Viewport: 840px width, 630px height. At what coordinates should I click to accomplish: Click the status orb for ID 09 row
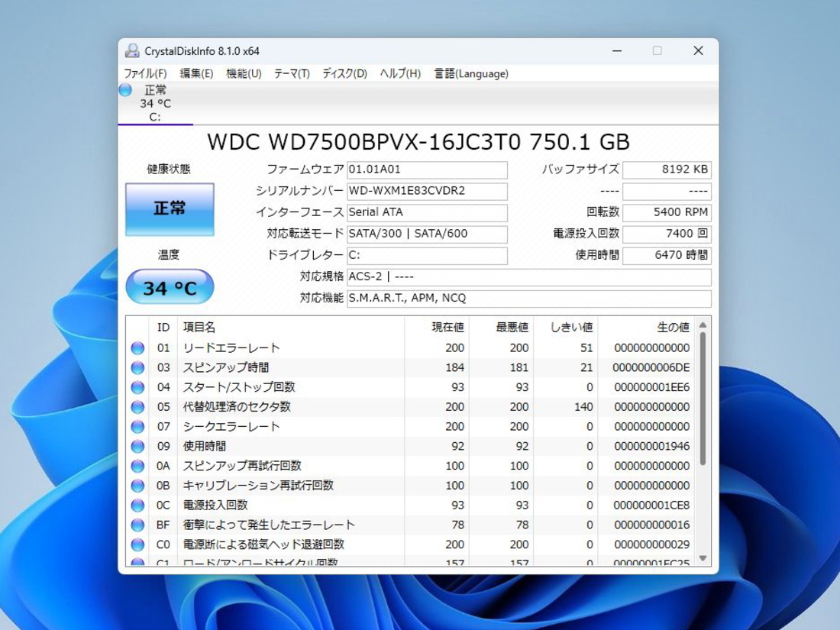pos(137,446)
